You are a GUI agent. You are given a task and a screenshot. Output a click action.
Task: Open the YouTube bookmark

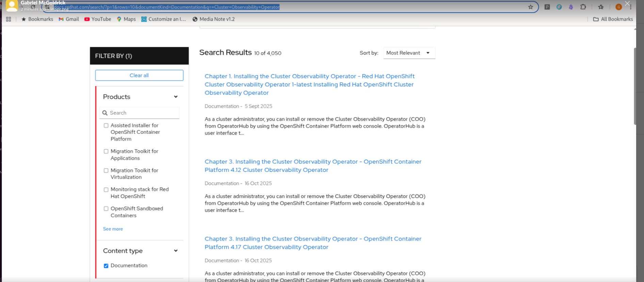pos(98,19)
